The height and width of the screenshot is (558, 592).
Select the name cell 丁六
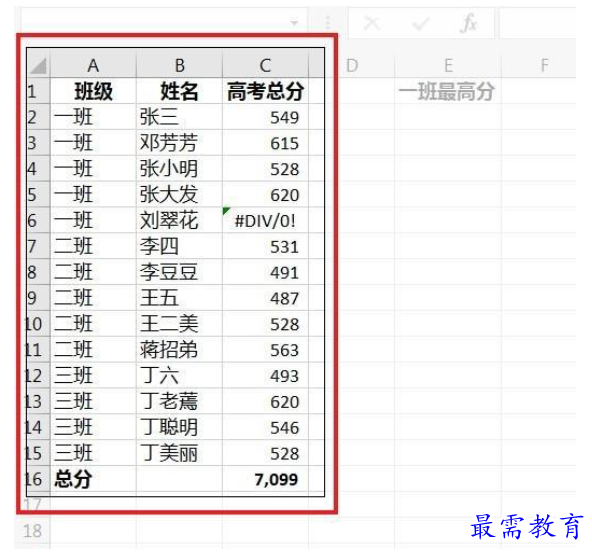179,375
